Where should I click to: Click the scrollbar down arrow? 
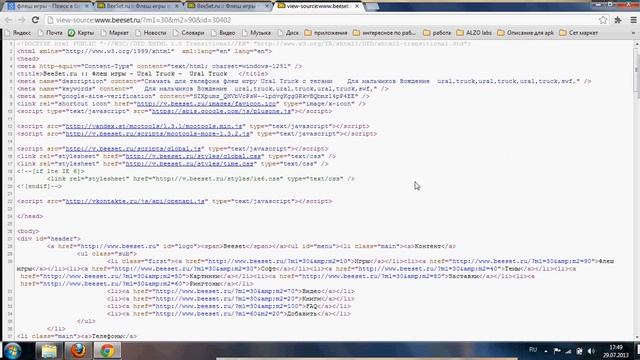pos(636,337)
